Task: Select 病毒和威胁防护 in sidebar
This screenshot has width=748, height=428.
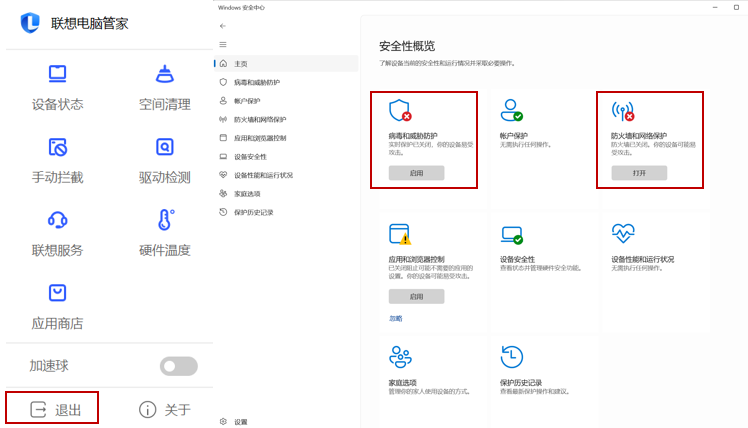Action: point(286,82)
